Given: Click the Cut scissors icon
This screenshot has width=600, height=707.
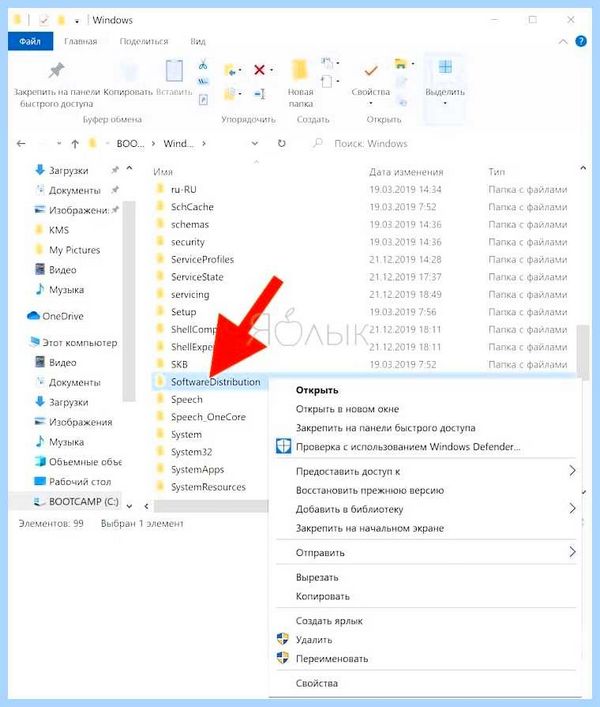Looking at the screenshot, I should pyautogui.click(x=203, y=64).
